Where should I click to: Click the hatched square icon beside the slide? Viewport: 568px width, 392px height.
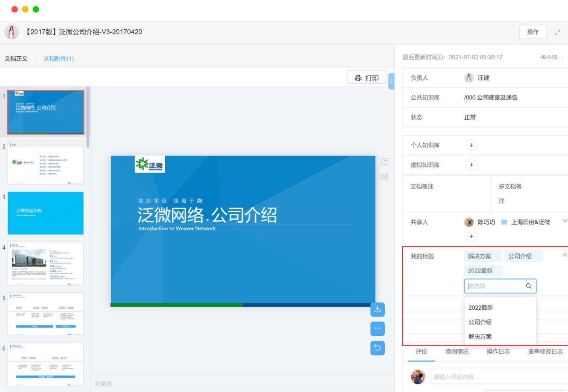coord(385,177)
